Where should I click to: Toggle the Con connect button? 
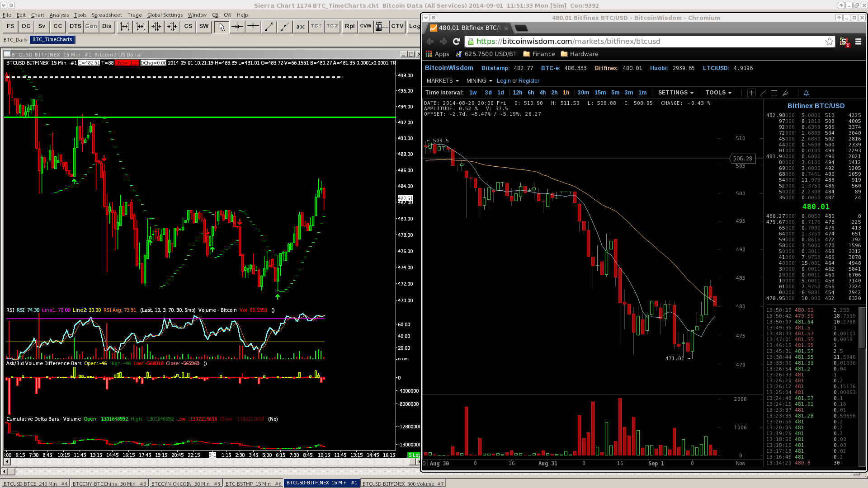pos(91,26)
